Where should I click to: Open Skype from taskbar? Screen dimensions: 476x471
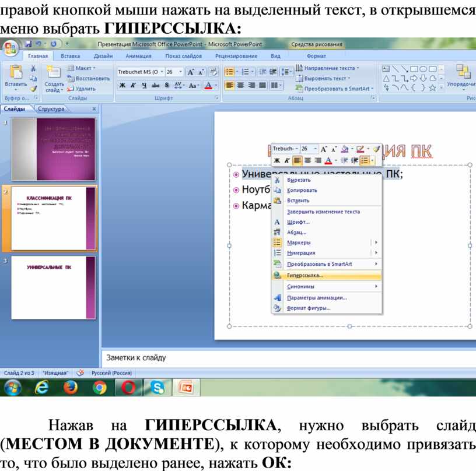pos(157,388)
